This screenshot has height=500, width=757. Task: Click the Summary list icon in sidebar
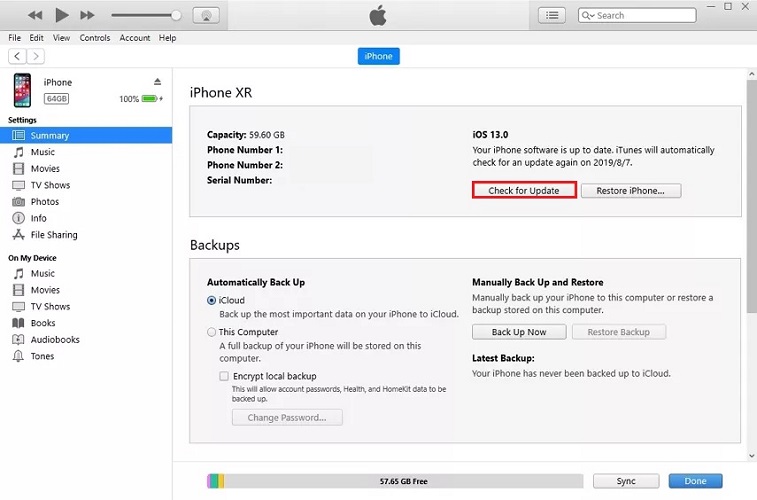18,136
